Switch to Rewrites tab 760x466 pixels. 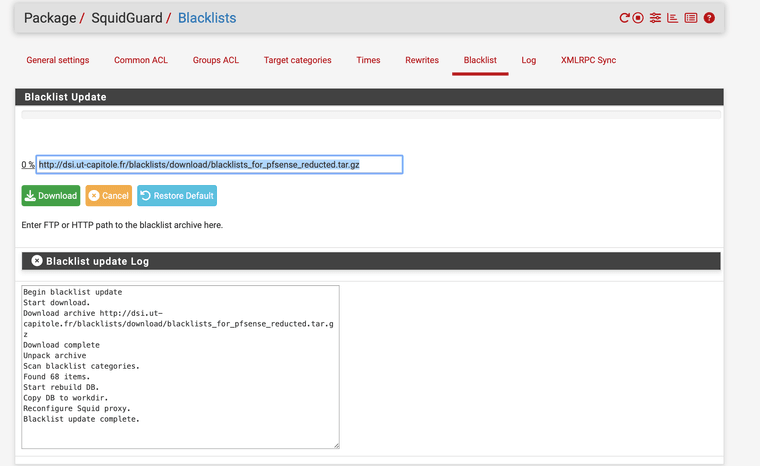(422, 60)
